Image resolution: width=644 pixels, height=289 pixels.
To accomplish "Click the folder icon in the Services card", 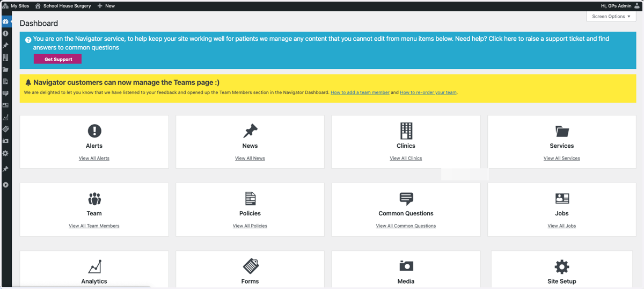I will (562, 131).
